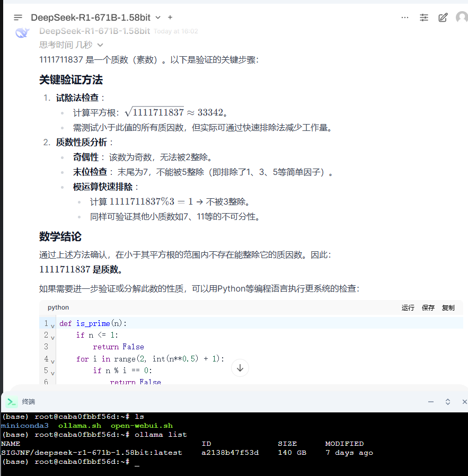The height and width of the screenshot is (476, 468).
Task: Click the 关键验证方法 heading
Action: (x=70, y=80)
